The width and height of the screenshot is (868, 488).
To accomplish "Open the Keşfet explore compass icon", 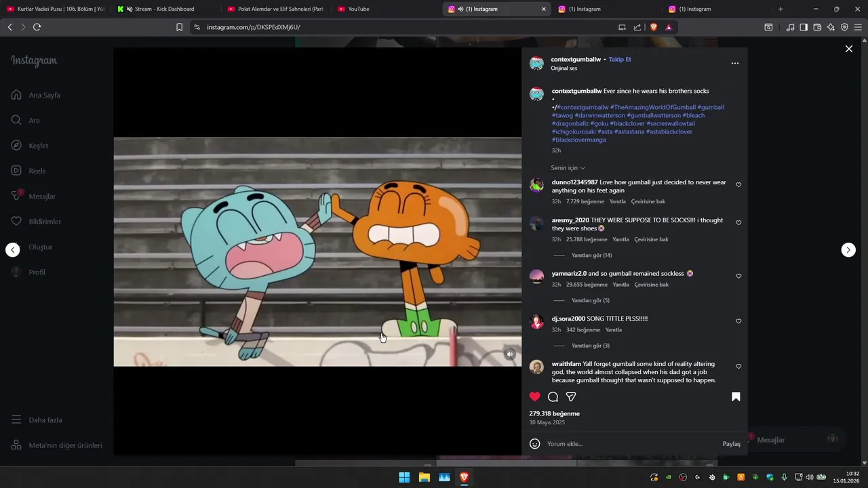I will tap(16, 146).
